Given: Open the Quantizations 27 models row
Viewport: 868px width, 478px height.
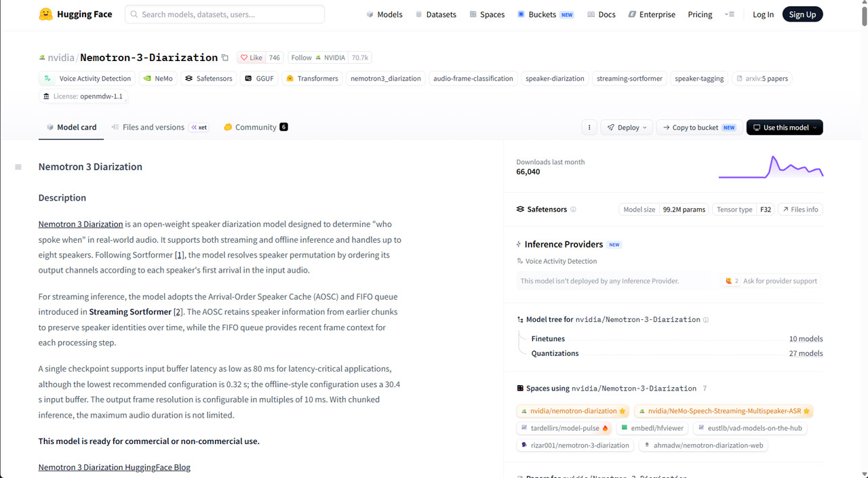Looking at the screenshot, I should [x=671, y=353].
